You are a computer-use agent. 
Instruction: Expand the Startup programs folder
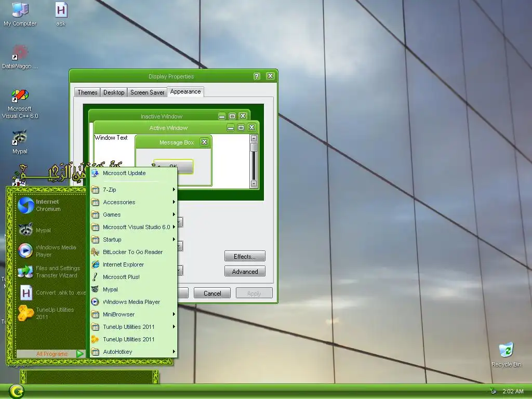click(x=134, y=240)
